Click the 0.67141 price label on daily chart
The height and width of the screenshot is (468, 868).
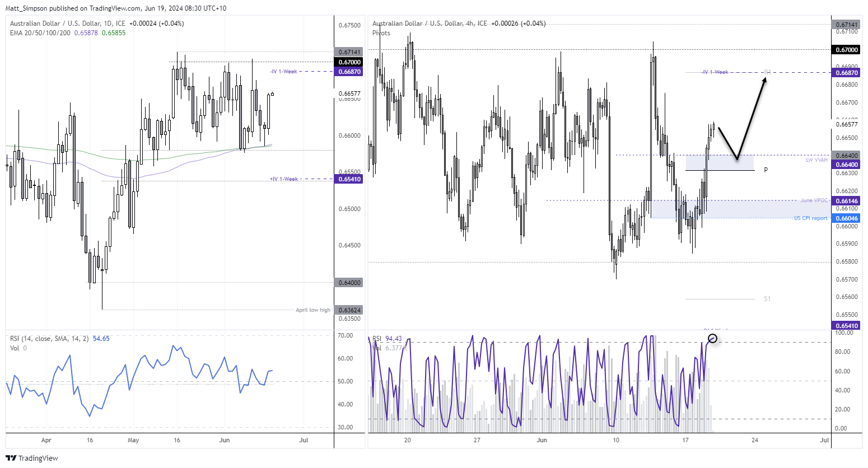pos(348,52)
